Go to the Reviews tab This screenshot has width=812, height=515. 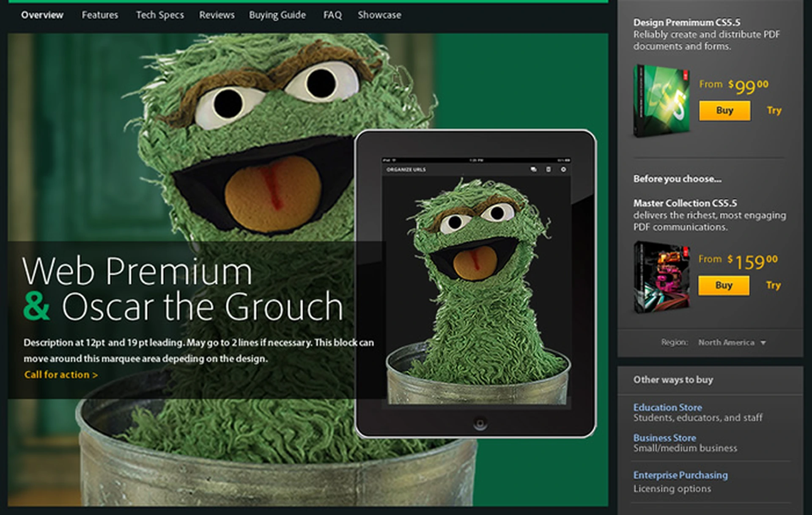tap(217, 15)
